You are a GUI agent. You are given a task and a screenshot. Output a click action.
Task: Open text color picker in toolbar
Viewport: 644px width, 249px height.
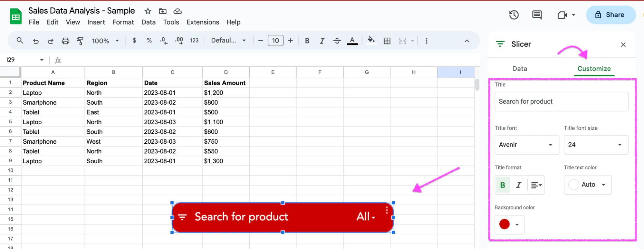tap(352, 41)
